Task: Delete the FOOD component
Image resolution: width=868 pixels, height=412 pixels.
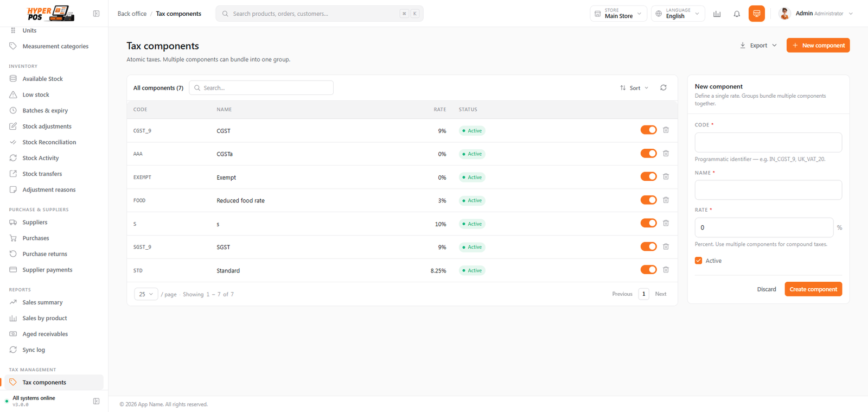Action: [666, 200]
